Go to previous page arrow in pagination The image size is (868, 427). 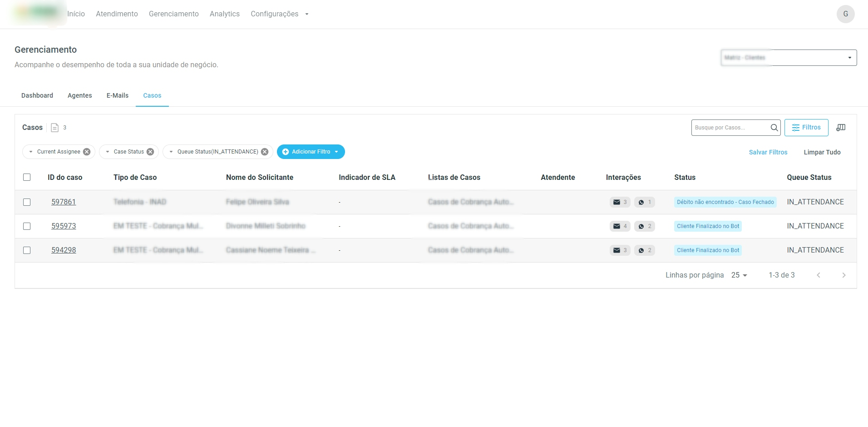818,275
